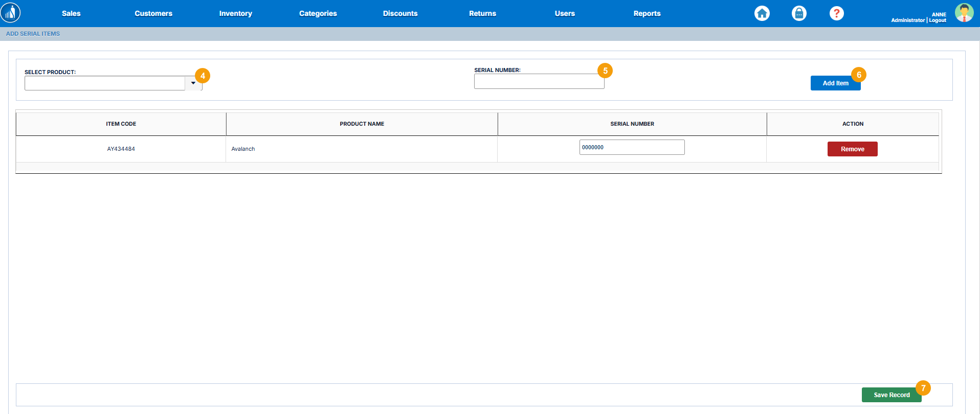Click the orange step 7 marker badge
This screenshot has width=980, height=414.
tap(923, 388)
